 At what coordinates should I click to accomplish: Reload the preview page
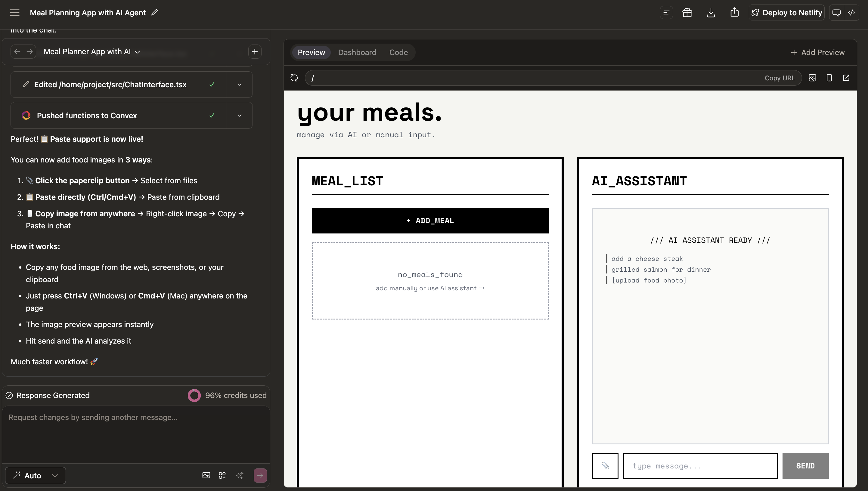[x=294, y=78]
